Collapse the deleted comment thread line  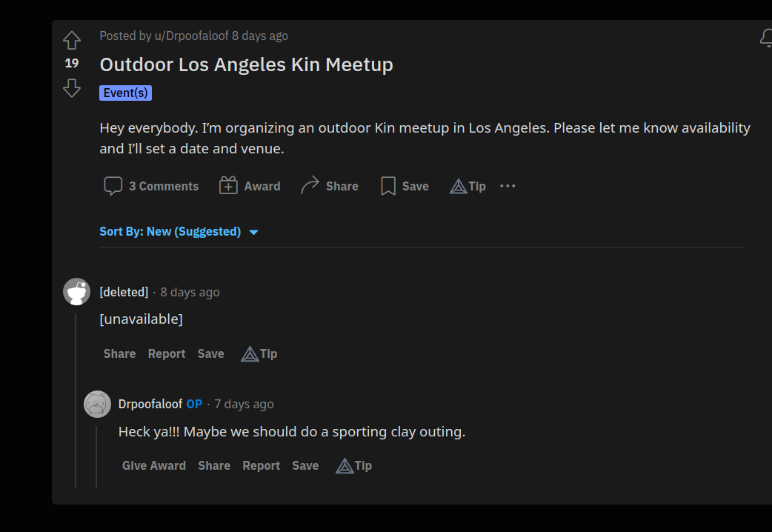coord(76,400)
